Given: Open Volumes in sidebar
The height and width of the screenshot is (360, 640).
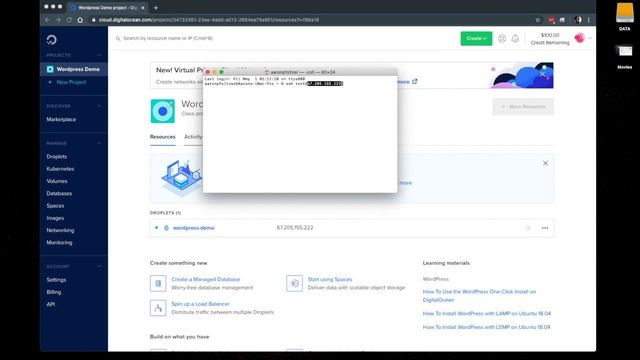Looking at the screenshot, I should point(57,181).
